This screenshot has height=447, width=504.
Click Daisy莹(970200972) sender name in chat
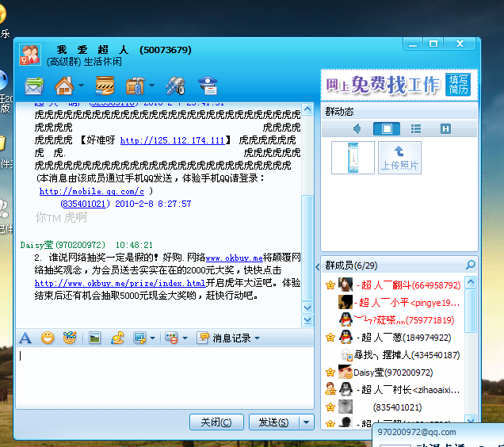tap(63, 245)
